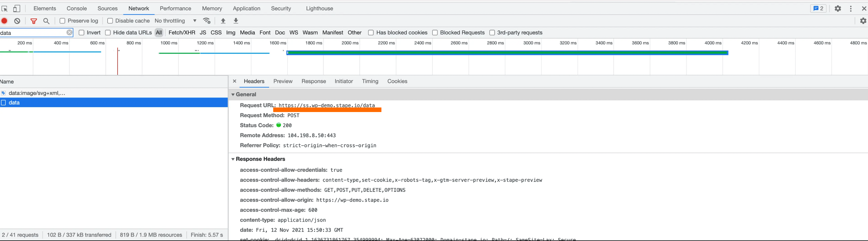This screenshot has height=241, width=868.
Task: Open the Security panel
Action: (281, 8)
